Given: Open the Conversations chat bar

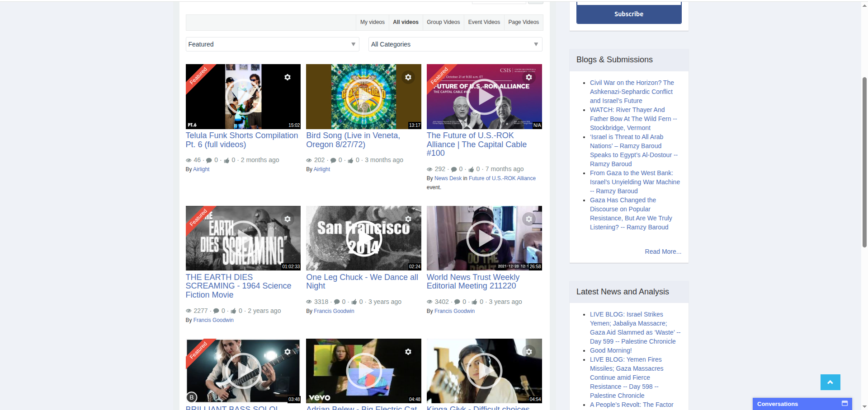Looking at the screenshot, I should click(802, 404).
